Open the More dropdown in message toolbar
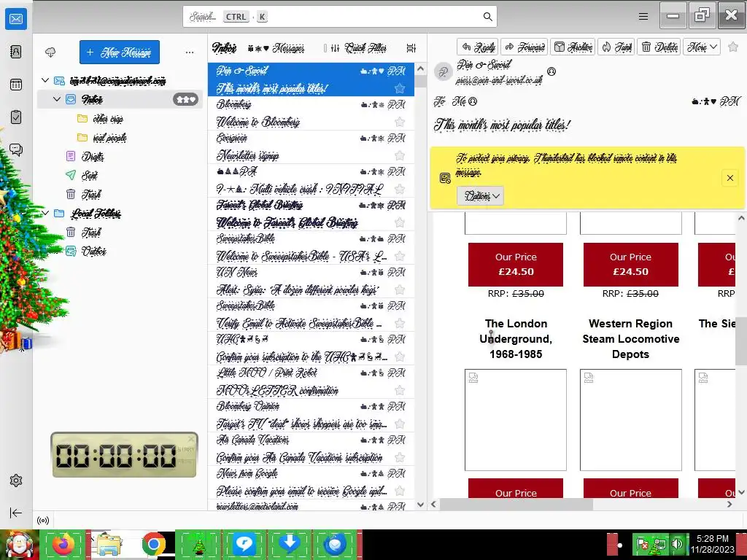Viewport: 747px width, 560px height. pyautogui.click(x=702, y=47)
